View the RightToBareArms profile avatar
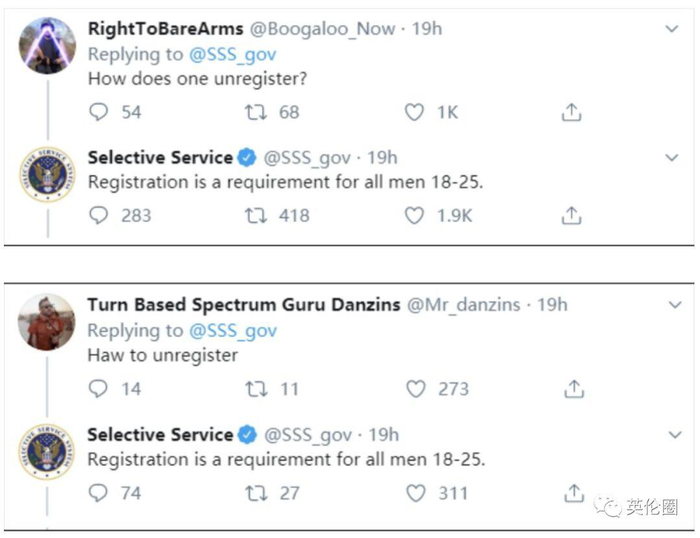700x538 pixels. [46, 46]
